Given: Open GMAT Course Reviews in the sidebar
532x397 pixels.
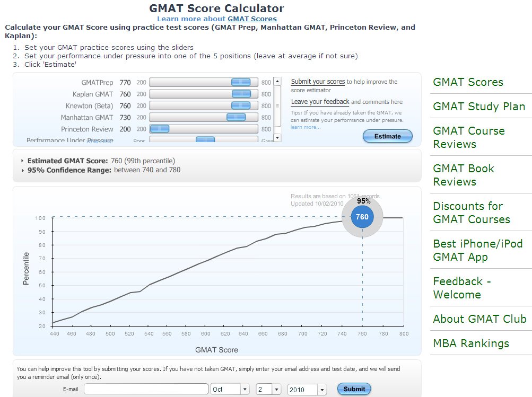Looking at the screenshot, I should point(469,137).
